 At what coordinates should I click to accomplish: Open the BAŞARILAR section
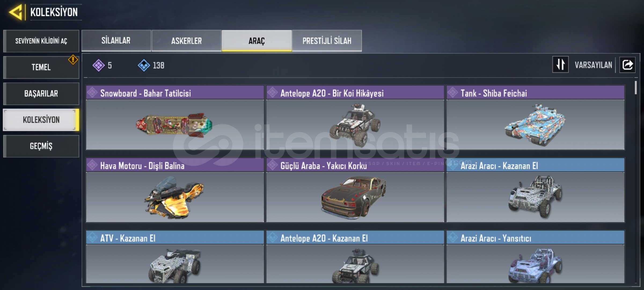tap(41, 93)
